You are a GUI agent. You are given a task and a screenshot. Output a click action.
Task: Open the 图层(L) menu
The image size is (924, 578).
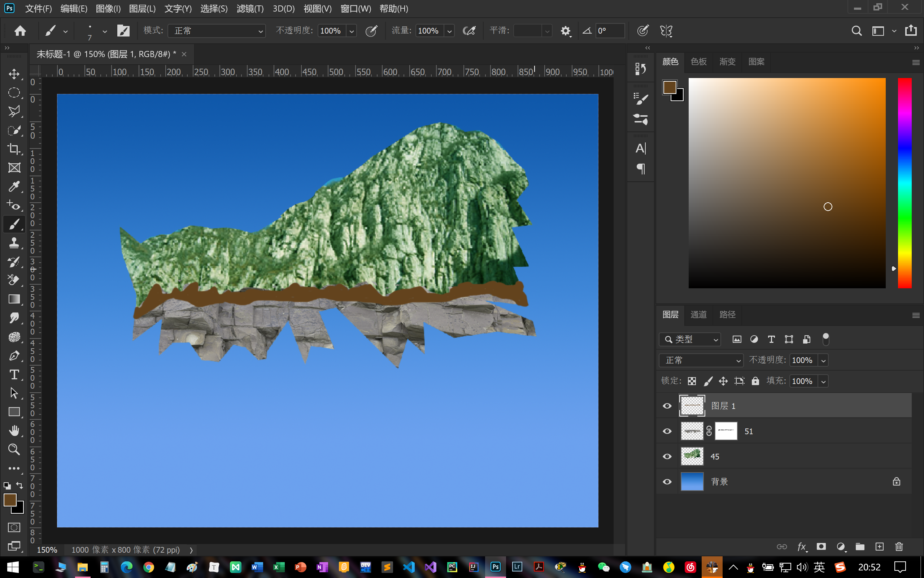pyautogui.click(x=142, y=8)
